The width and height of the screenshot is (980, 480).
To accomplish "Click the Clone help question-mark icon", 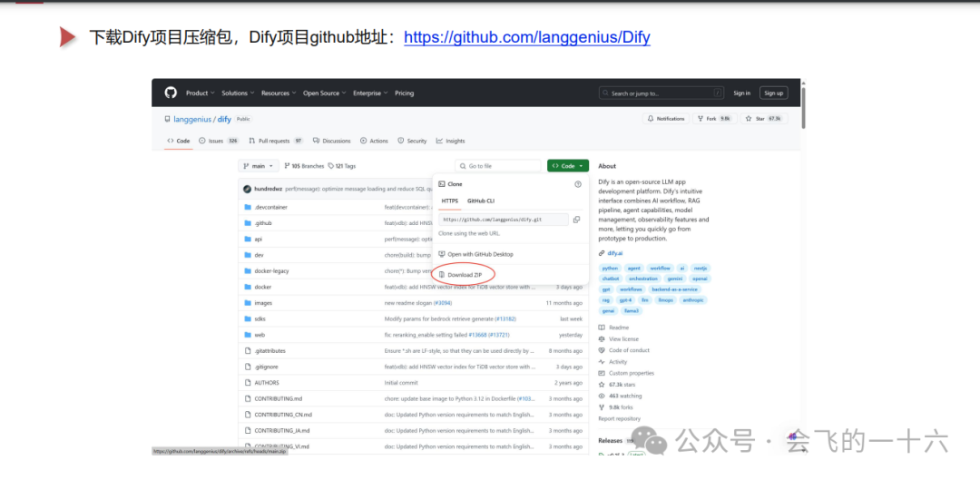I will pyautogui.click(x=577, y=184).
